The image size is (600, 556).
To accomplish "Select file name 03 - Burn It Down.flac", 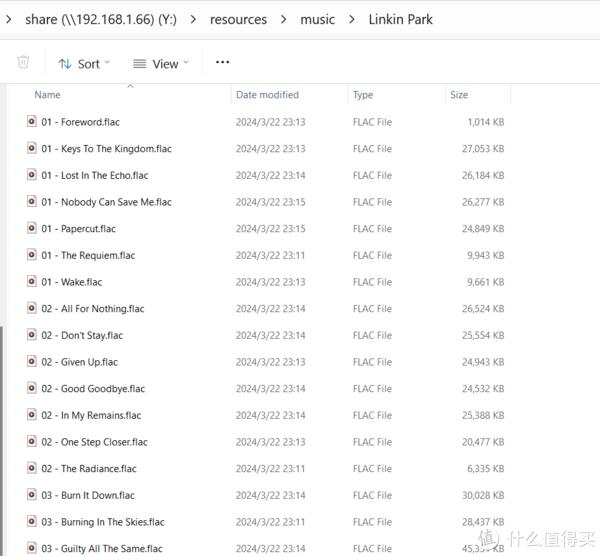I will [x=88, y=496].
